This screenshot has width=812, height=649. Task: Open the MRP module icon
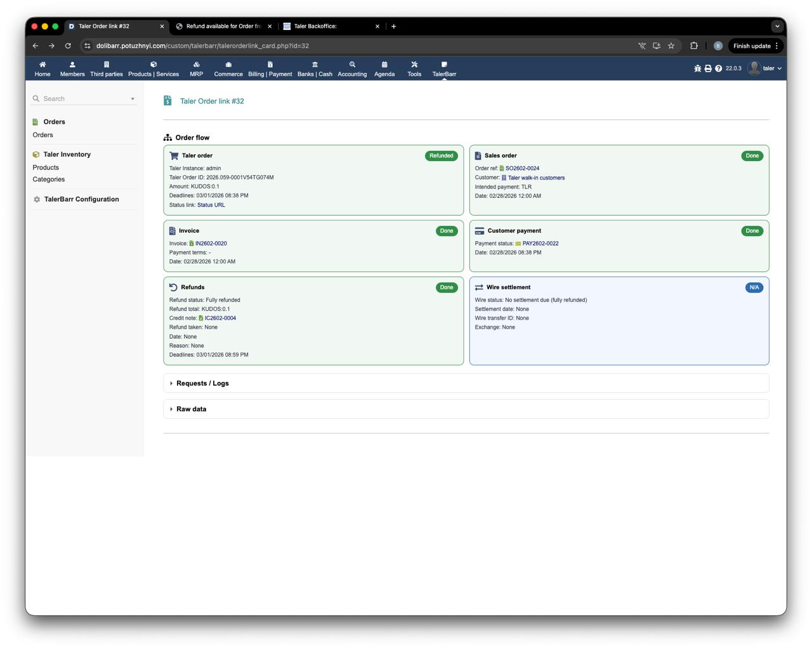tap(196, 65)
